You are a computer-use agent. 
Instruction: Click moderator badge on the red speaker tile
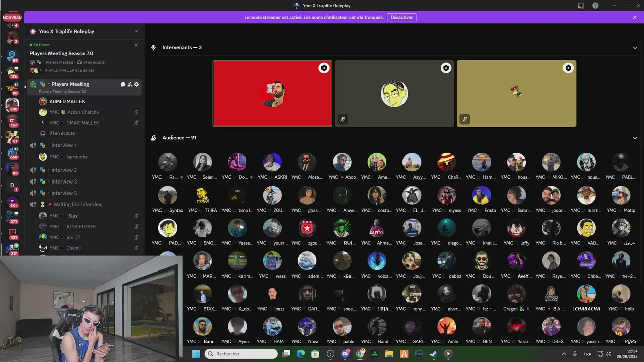324,68
